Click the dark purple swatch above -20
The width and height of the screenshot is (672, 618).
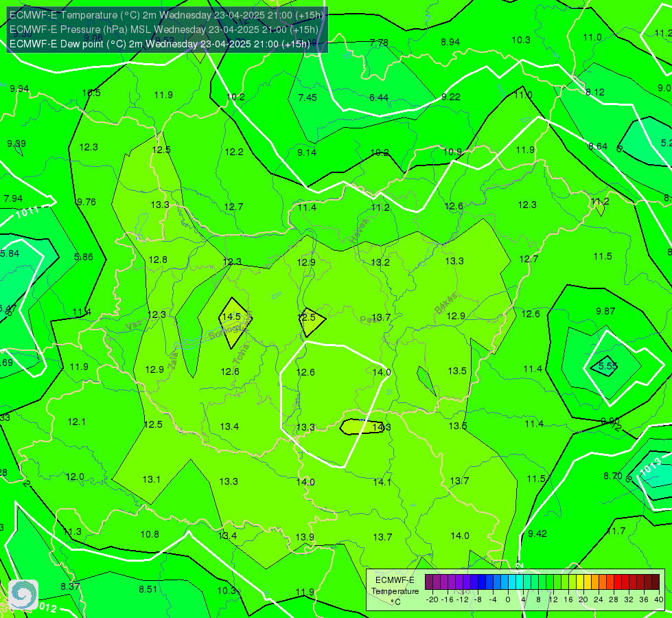[429, 582]
